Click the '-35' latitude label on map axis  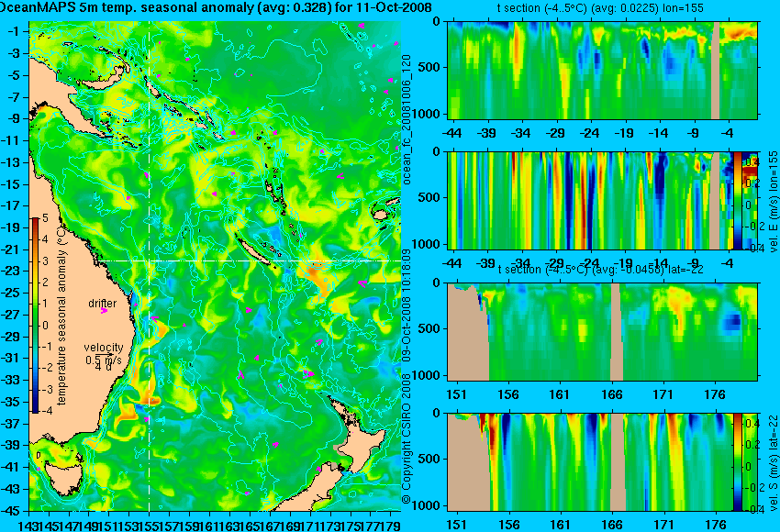[11, 402]
